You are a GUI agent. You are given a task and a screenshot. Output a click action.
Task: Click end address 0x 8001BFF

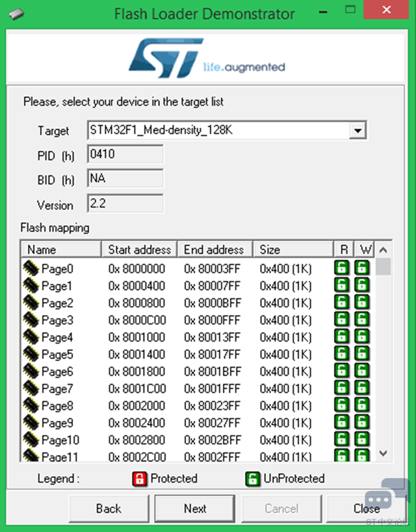pyautogui.click(x=213, y=371)
